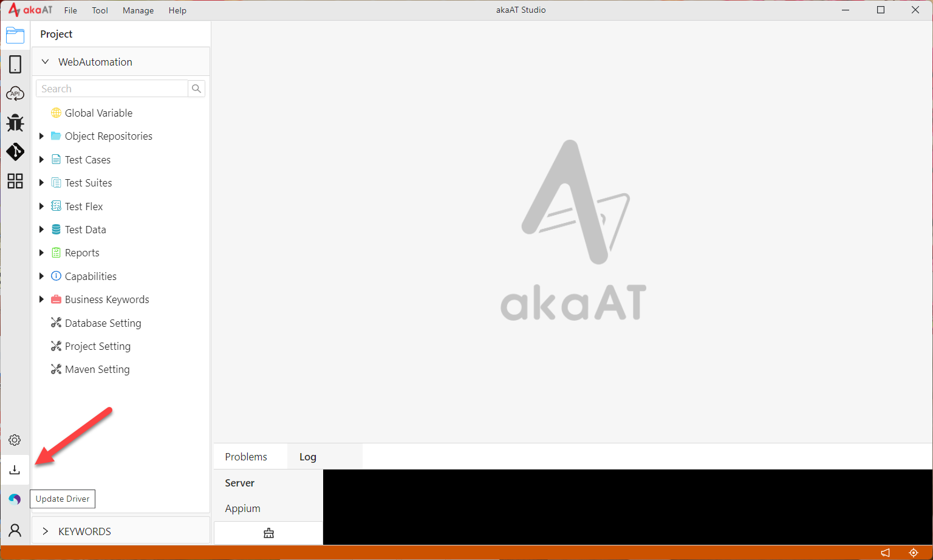Expand the KEYWORDS section

point(46,531)
